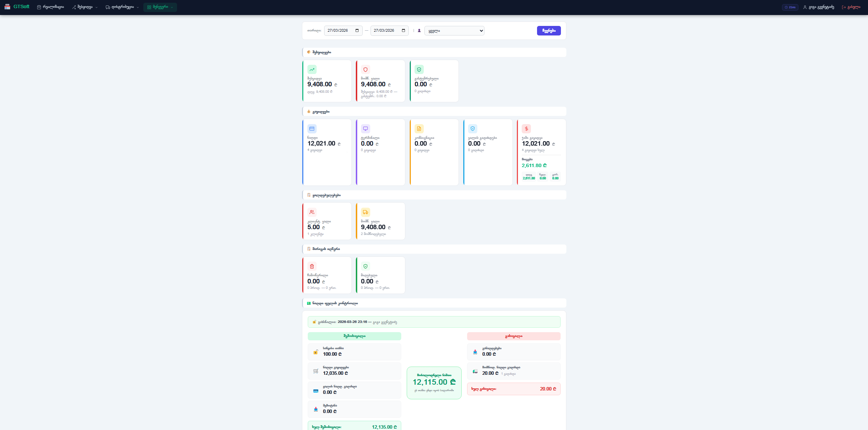Click the purple monitor icon on the ტერმინალი card
Screen dimensions: 868x430
pyautogui.click(x=365, y=129)
